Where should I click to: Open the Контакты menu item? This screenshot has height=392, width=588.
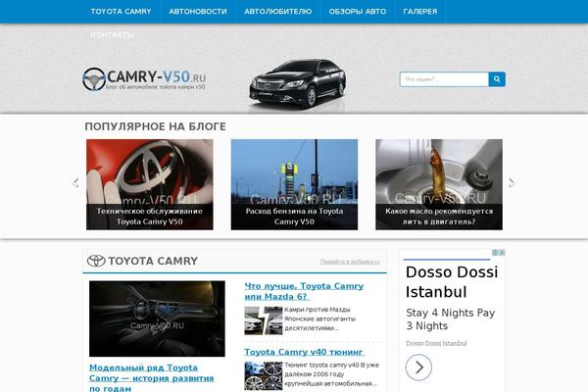[112, 34]
